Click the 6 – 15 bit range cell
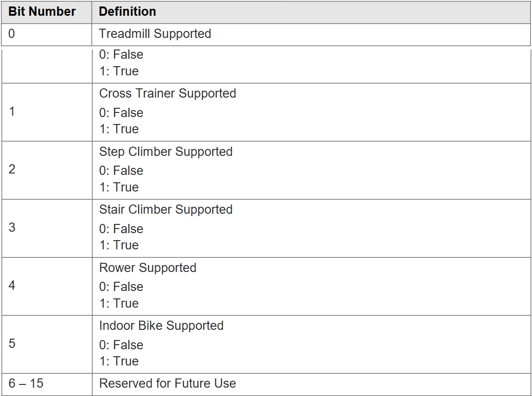This screenshot has width=532, height=396. click(x=26, y=384)
